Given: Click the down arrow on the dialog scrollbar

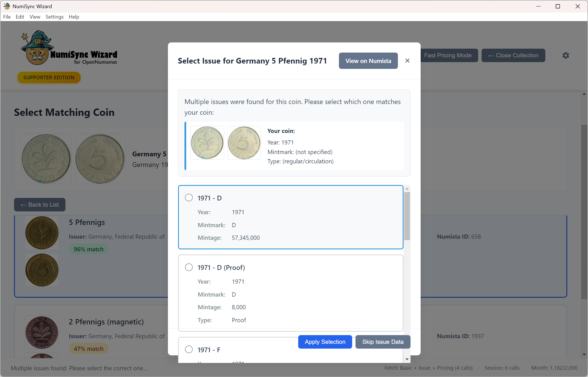Looking at the screenshot, I should click(x=407, y=359).
